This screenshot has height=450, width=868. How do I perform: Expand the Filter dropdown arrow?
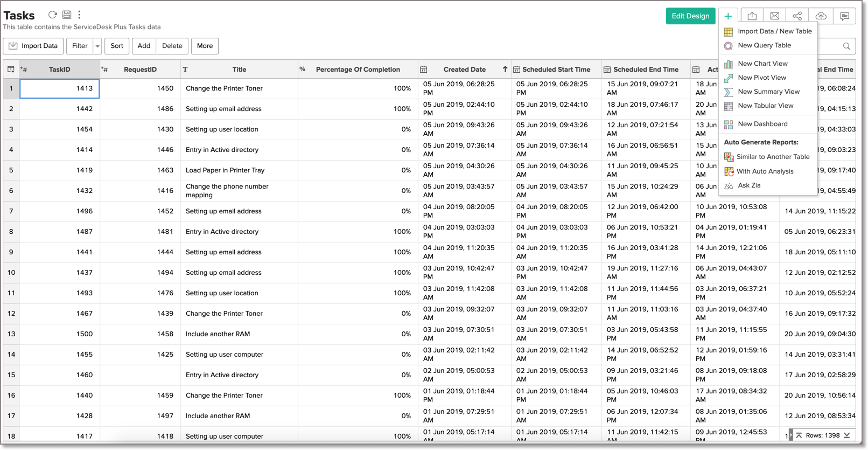click(x=97, y=46)
